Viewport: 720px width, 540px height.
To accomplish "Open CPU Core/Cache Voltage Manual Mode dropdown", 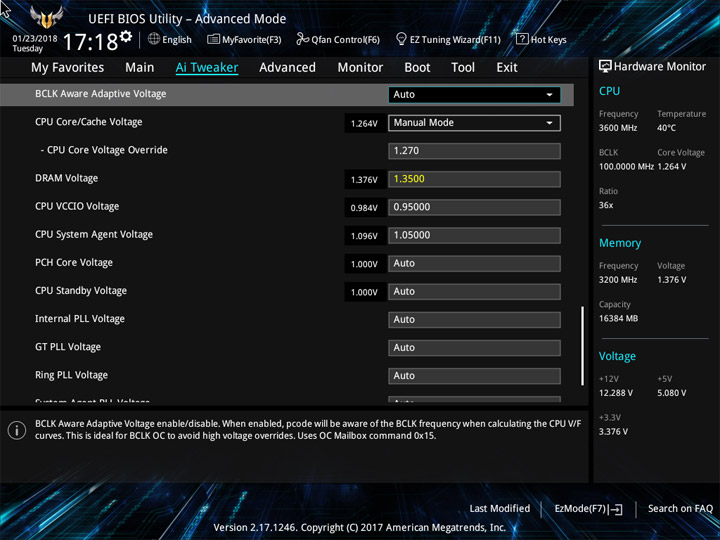I will click(x=474, y=123).
